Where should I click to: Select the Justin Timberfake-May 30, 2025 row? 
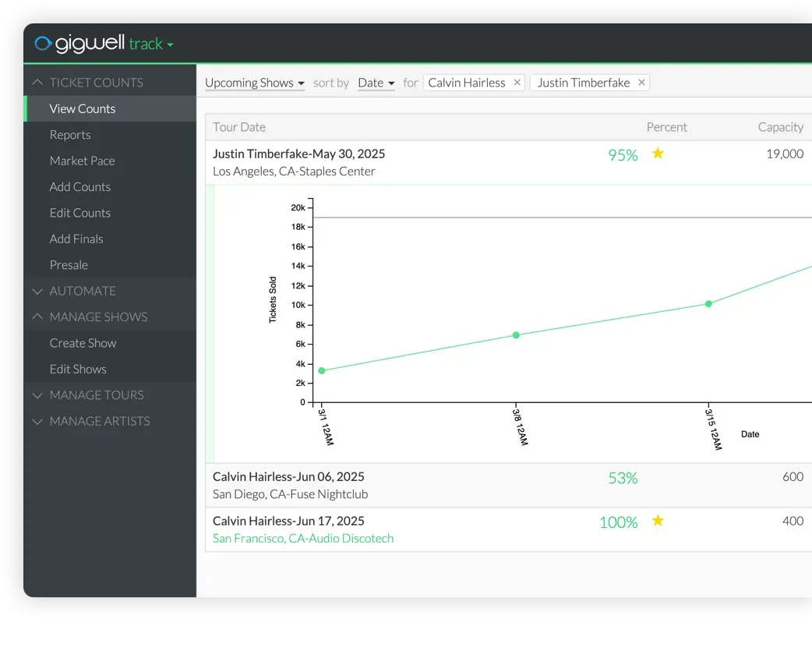[509, 162]
